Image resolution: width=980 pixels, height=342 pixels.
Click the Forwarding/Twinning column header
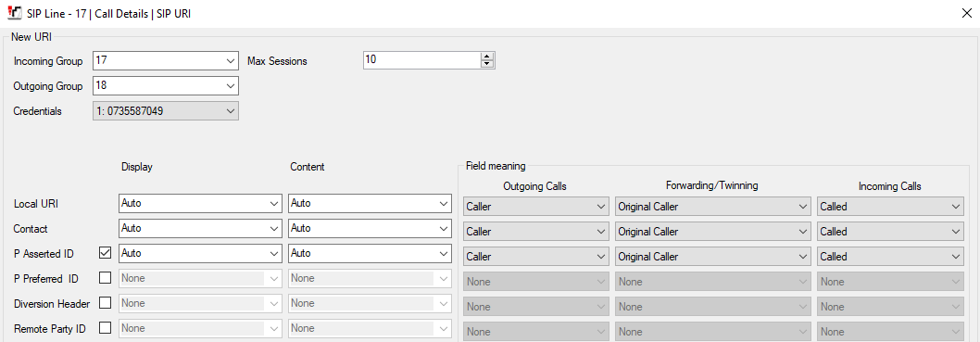(713, 185)
